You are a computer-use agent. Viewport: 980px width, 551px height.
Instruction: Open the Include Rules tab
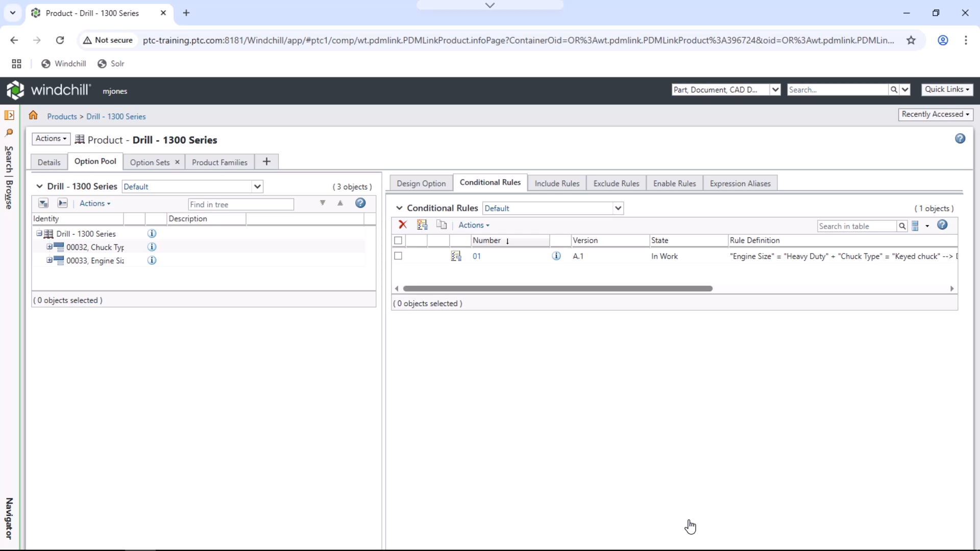click(x=557, y=183)
